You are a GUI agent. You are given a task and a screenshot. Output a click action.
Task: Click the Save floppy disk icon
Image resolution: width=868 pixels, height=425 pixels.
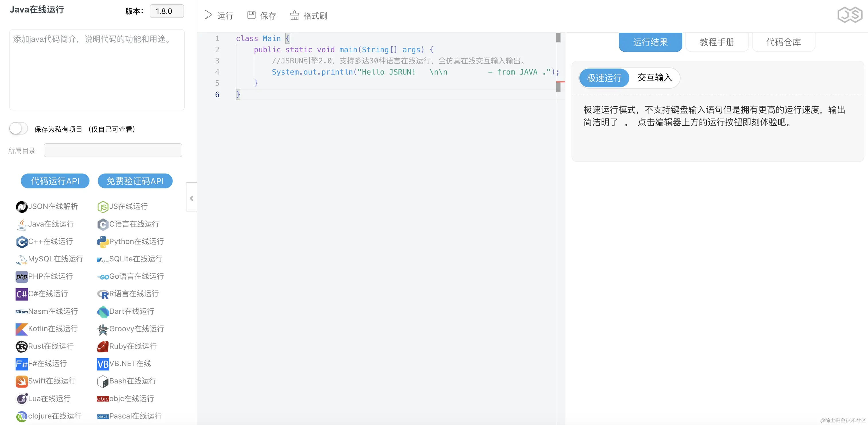pyautogui.click(x=251, y=15)
